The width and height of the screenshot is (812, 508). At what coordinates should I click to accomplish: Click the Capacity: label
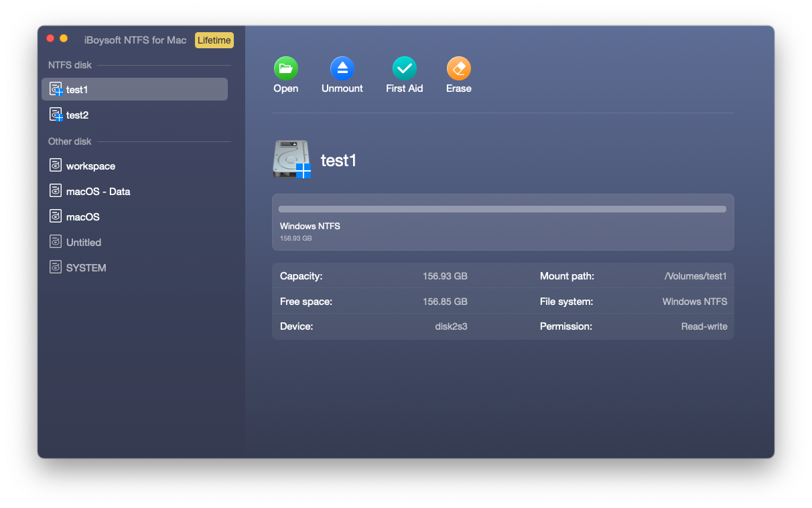(x=301, y=276)
